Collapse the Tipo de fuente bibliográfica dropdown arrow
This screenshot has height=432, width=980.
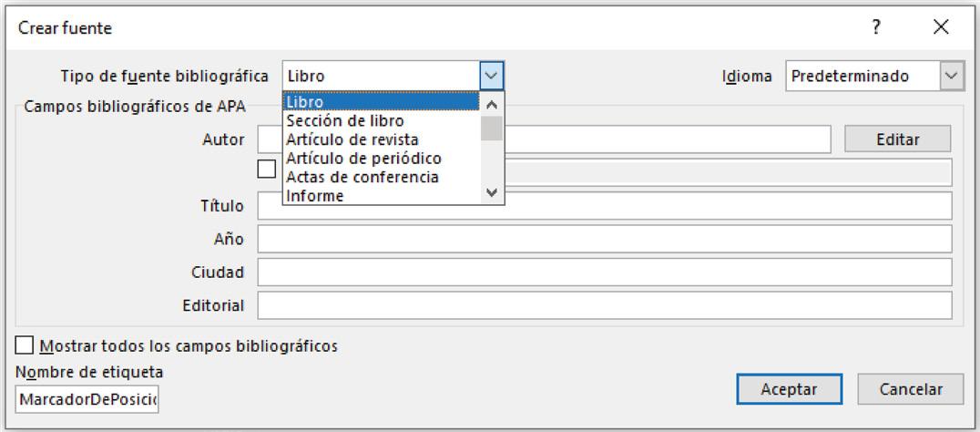point(492,77)
